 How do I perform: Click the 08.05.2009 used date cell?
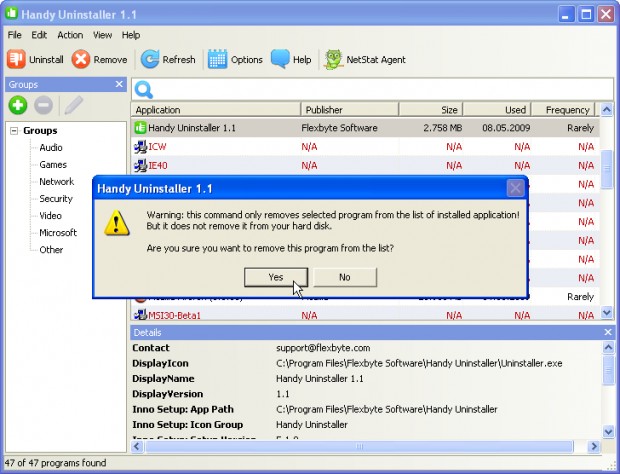tap(506, 128)
